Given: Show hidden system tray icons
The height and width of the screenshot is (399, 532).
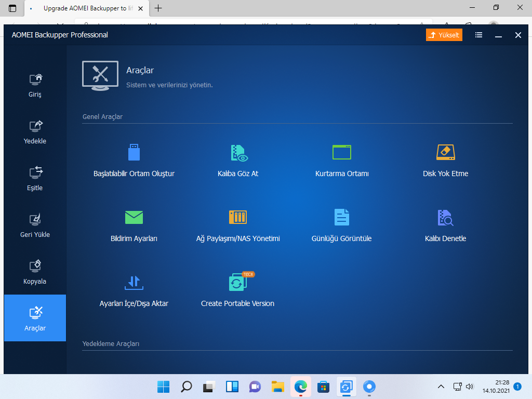Looking at the screenshot, I should [441, 387].
